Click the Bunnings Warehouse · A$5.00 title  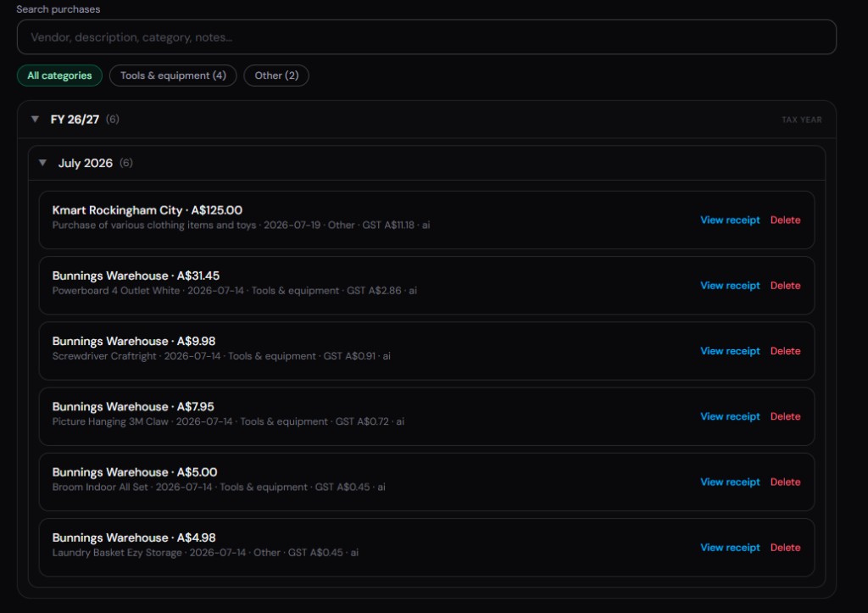click(135, 471)
